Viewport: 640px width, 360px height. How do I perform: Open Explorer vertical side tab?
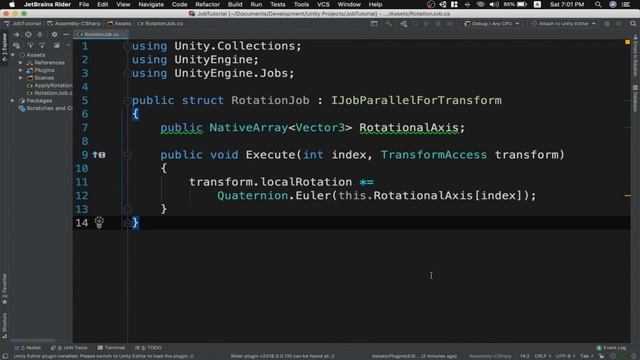point(4,47)
